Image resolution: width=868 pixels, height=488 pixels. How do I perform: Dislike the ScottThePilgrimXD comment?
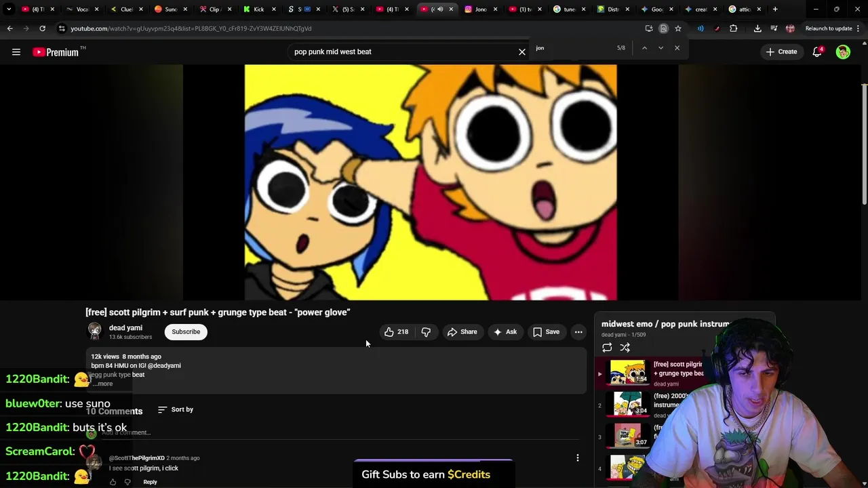point(127,482)
